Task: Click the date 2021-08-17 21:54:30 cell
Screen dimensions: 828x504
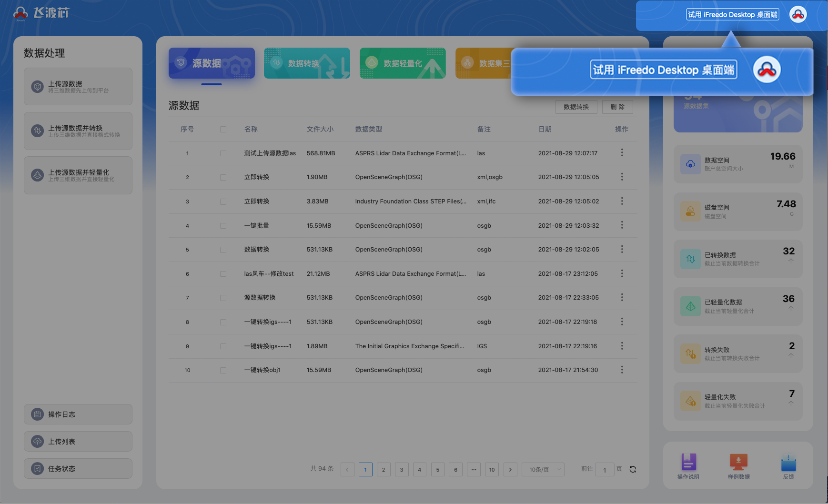Action: (568, 370)
